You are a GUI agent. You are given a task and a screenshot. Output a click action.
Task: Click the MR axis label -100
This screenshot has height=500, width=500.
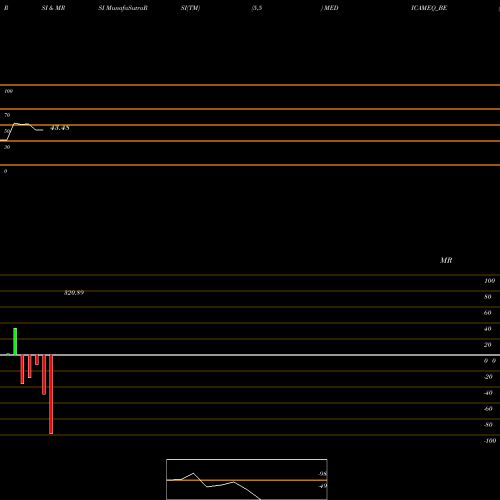[x=490, y=441]
